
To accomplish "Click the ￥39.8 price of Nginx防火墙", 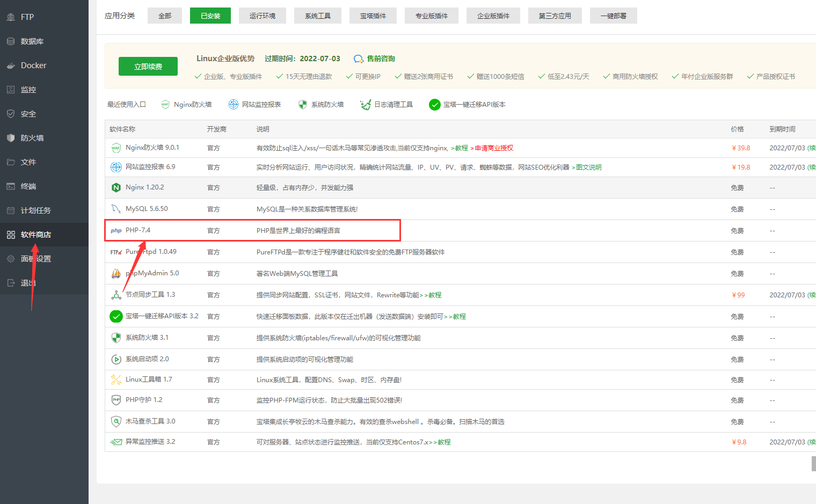I will pyautogui.click(x=741, y=148).
